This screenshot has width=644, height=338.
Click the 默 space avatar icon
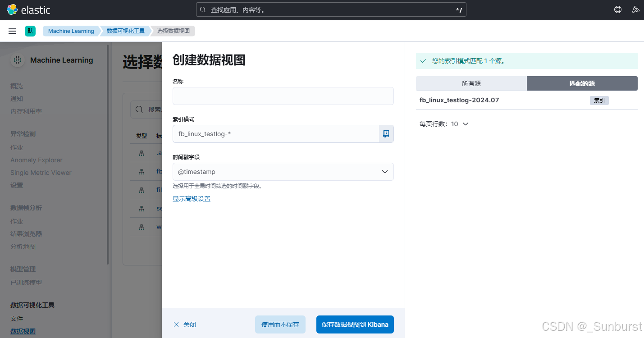coord(30,31)
